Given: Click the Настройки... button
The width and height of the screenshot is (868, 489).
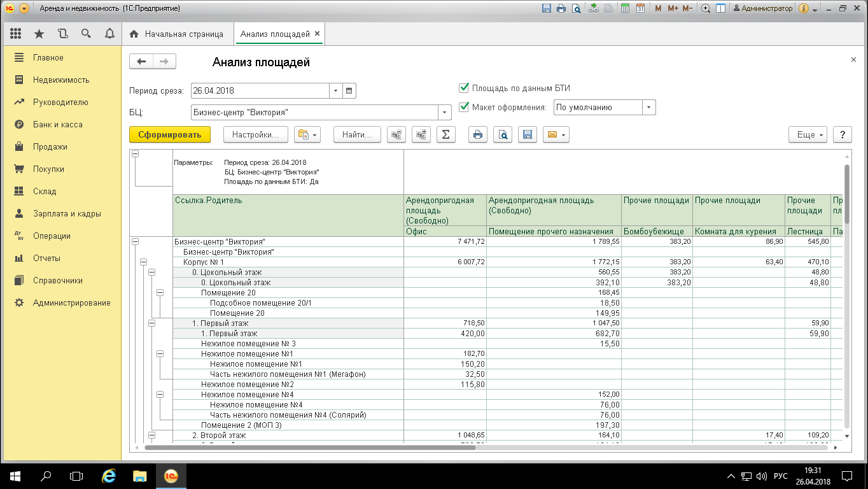Looking at the screenshot, I should click(x=255, y=134).
